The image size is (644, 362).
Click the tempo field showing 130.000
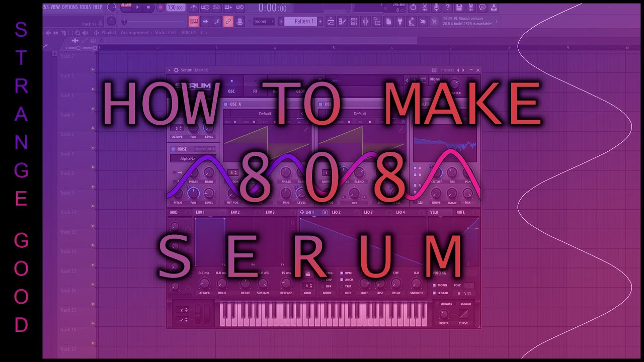click(x=176, y=7)
